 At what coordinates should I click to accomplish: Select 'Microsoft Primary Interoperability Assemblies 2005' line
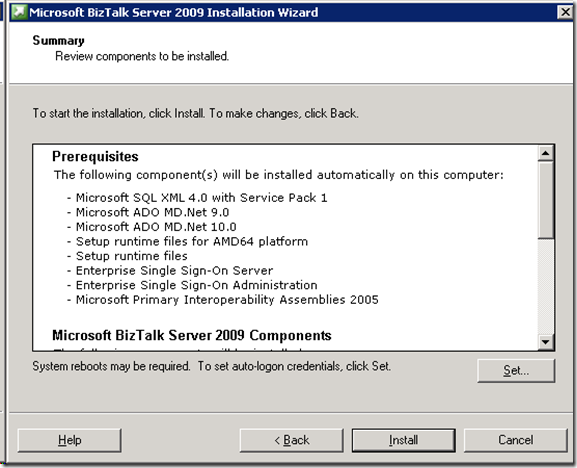coord(227,299)
